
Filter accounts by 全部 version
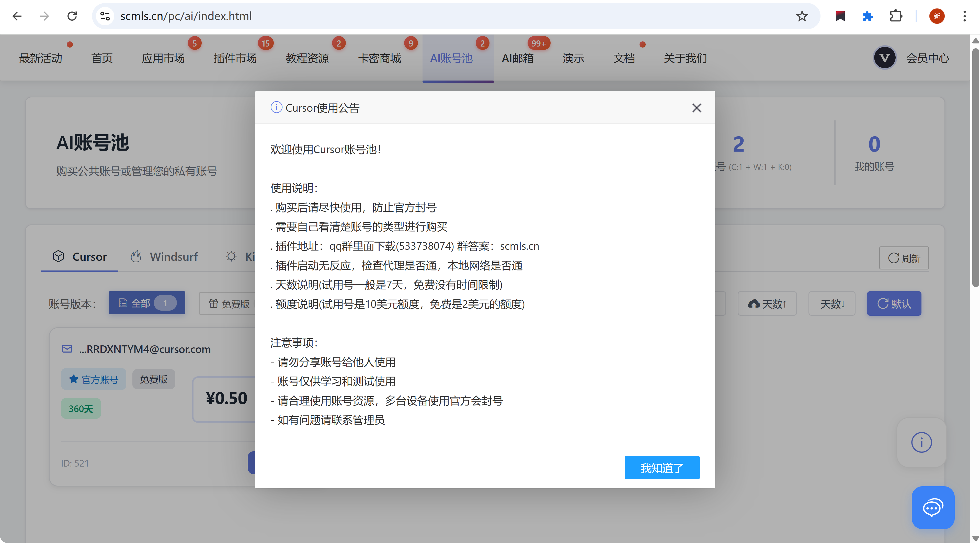[x=146, y=303]
